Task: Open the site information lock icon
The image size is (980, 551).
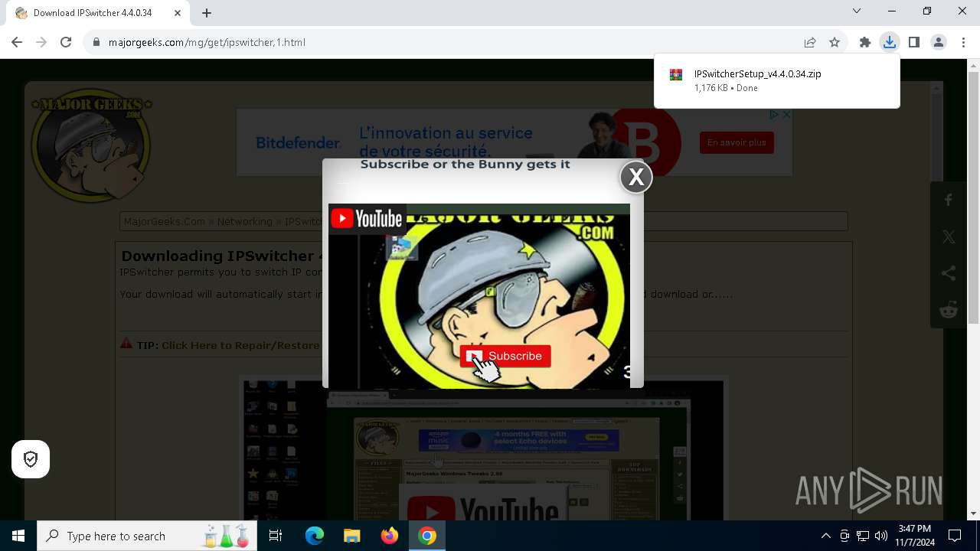Action: point(96,42)
